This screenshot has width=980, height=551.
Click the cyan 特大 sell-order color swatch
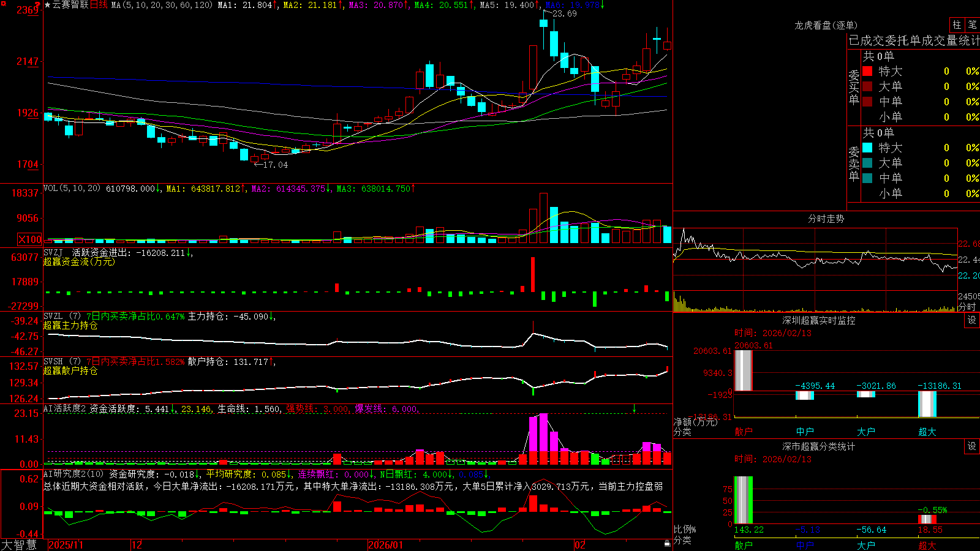[x=867, y=148]
